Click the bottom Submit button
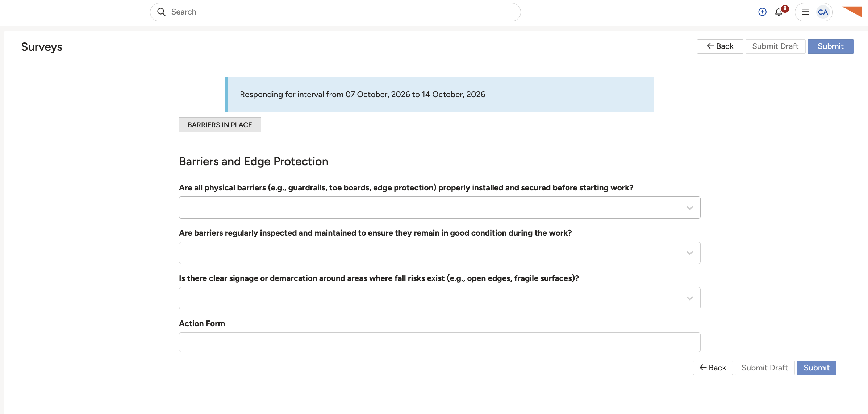Viewport: 868px width, 414px height. pyautogui.click(x=817, y=368)
